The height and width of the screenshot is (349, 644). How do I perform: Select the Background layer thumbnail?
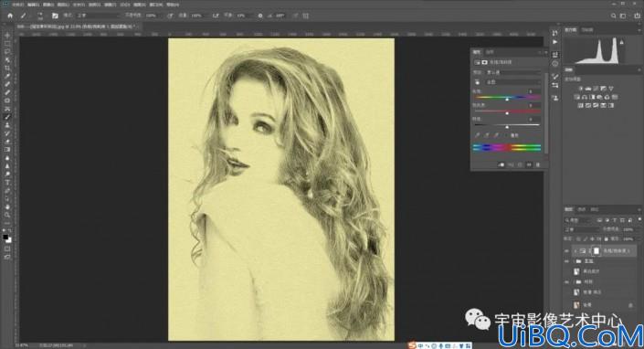[576, 304]
